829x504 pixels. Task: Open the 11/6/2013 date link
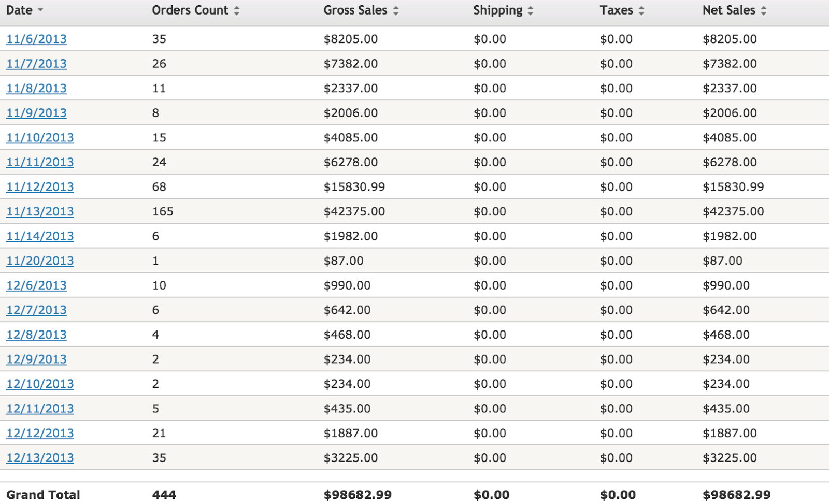(x=36, y=39)
